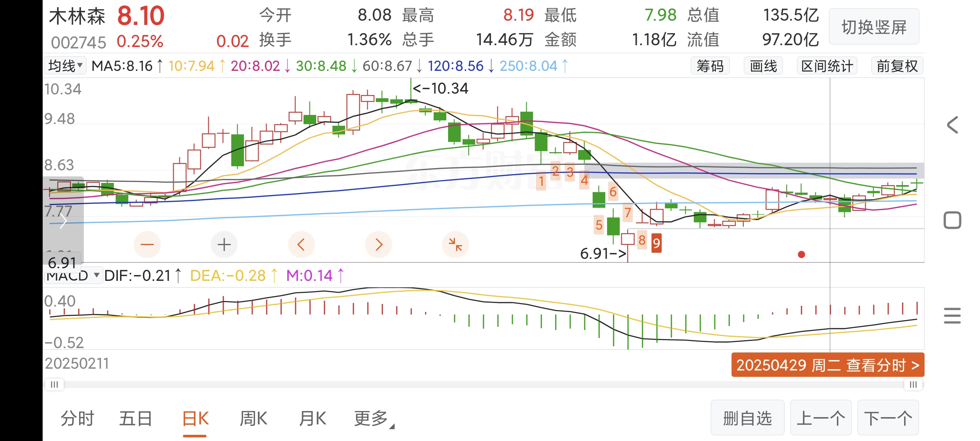Shift chart left with orange arrow
Viewport: 980px width, 441px height.
301,244
